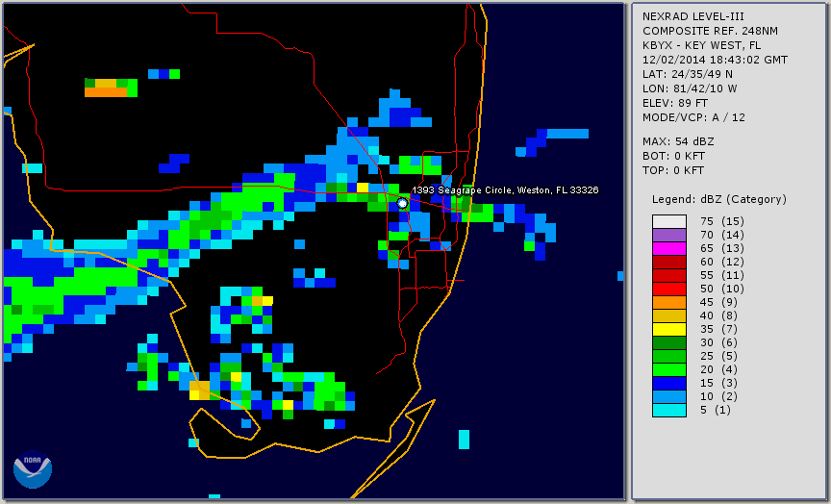Click the 'NEXRAD LEVEL-III' title text
This screenshot has height=504, width=831.
tap(693, 17)
